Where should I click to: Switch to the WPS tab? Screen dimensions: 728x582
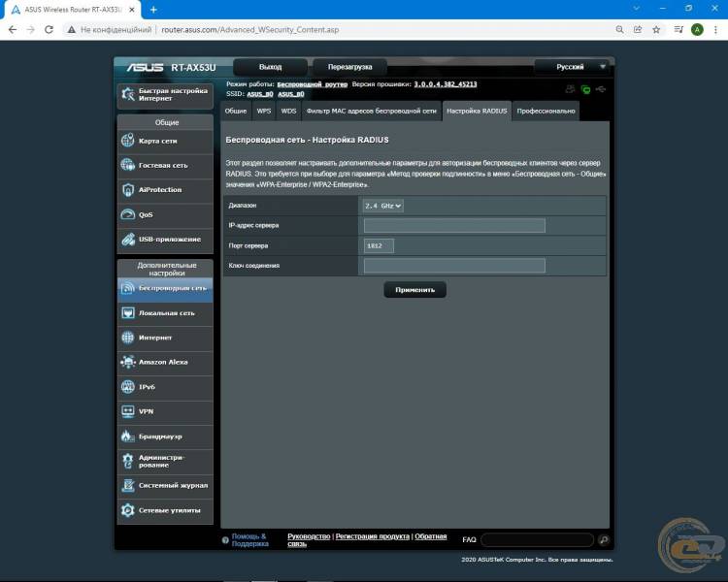264,111
